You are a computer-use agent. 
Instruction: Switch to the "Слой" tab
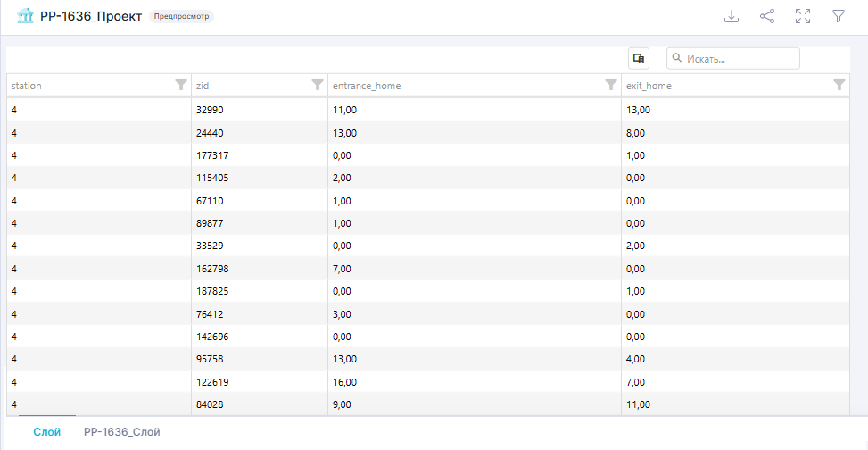46,432
